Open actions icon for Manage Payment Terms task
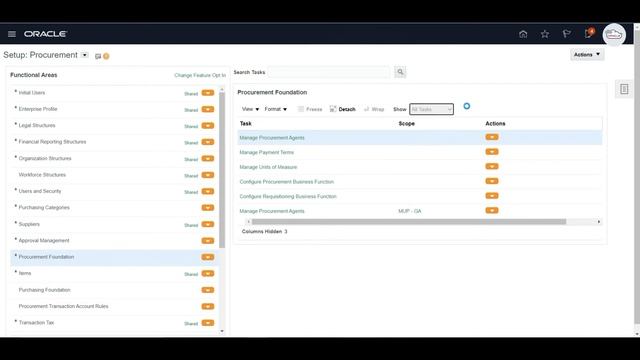 pos(492,152)
